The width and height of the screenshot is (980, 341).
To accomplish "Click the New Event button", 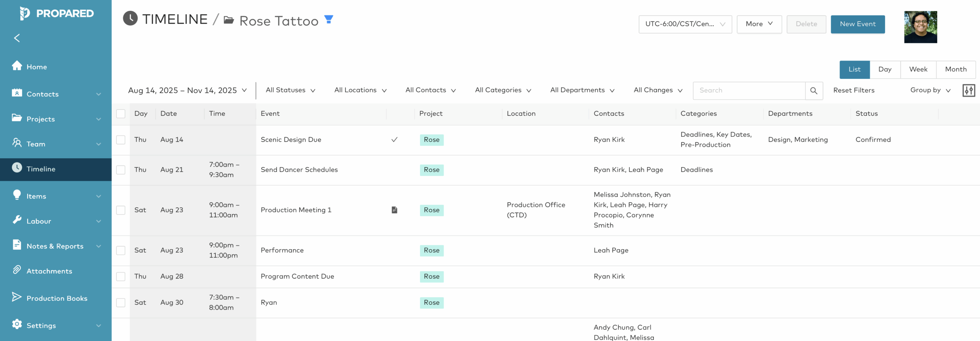I will tap(857, 24).
